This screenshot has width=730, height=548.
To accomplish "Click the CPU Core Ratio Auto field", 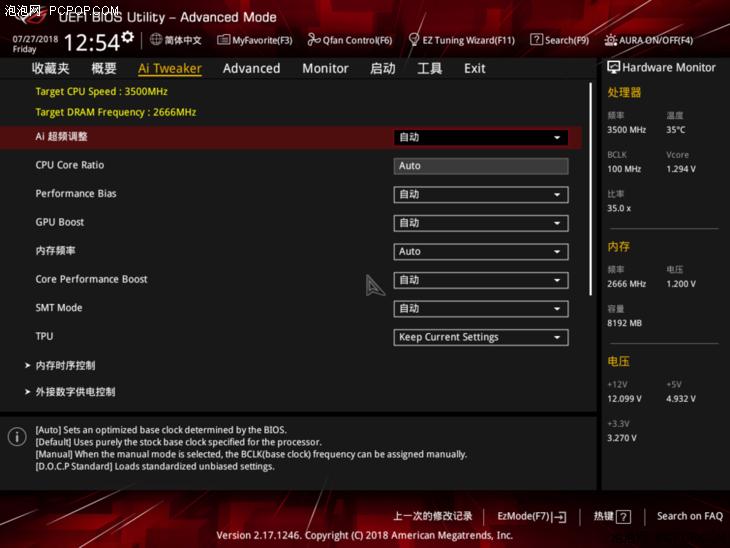I will (480, 166).
